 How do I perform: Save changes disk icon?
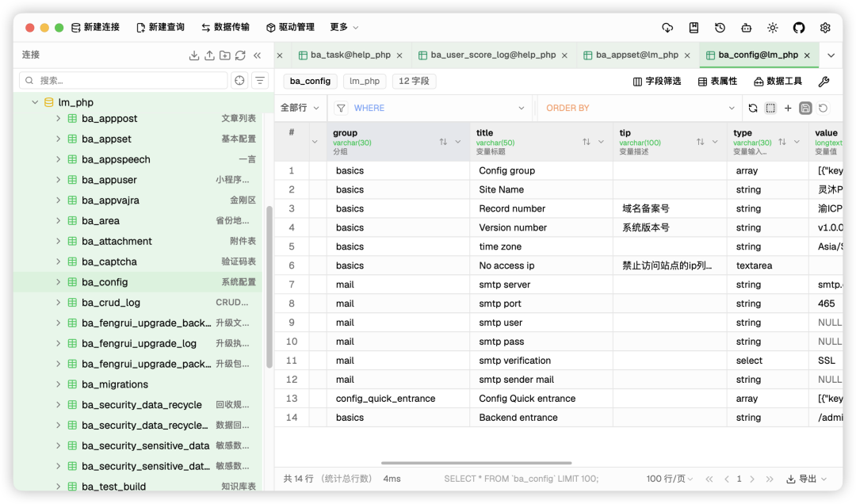click(805, 108)
